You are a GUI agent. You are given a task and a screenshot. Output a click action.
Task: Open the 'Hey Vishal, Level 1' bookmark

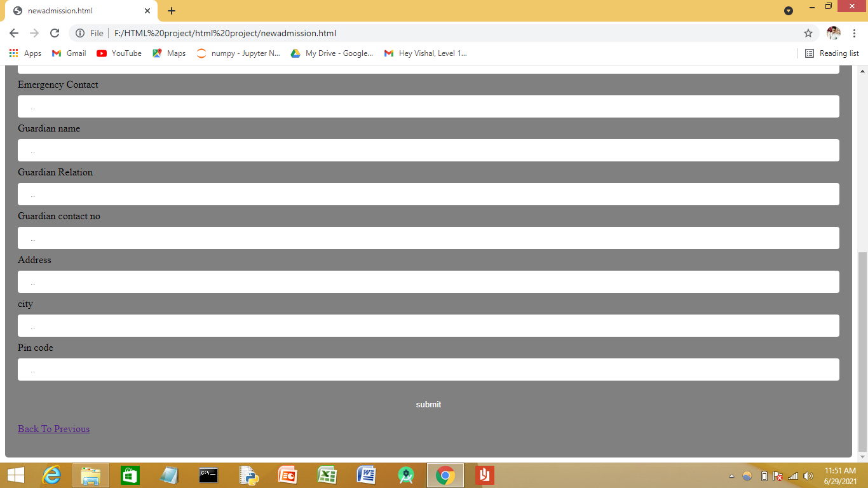coord(426,53)
